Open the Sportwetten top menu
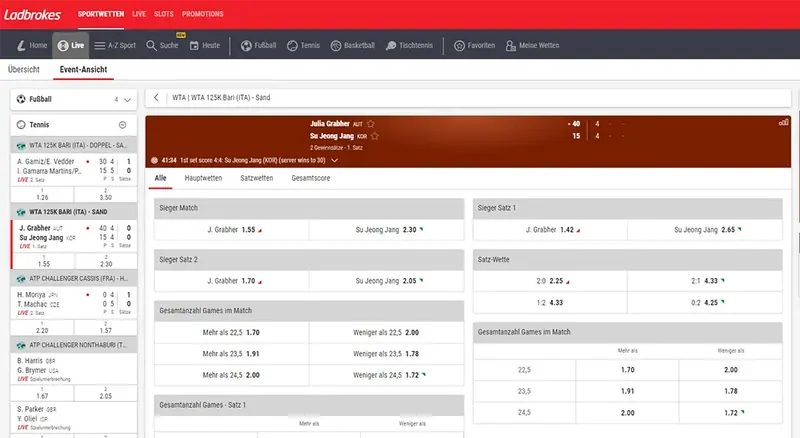Screen dimensions: 800x438 [101, 14]
